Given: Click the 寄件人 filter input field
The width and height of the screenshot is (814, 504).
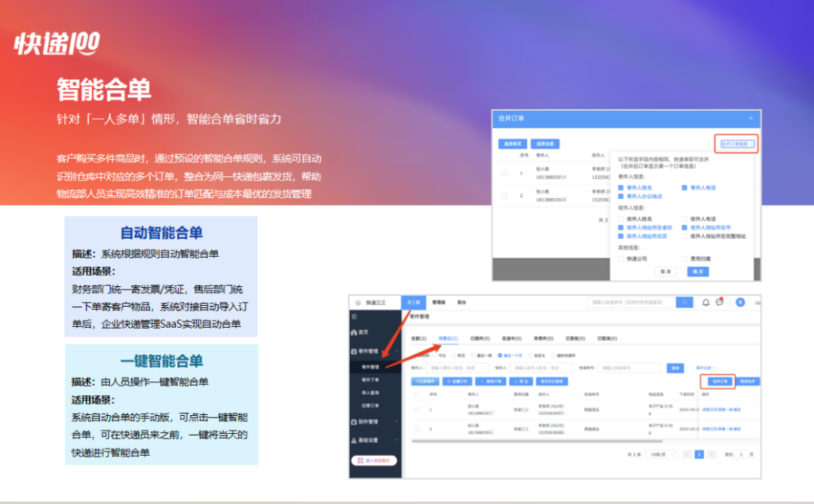Looking at the screenshot, I should [457, 368].
